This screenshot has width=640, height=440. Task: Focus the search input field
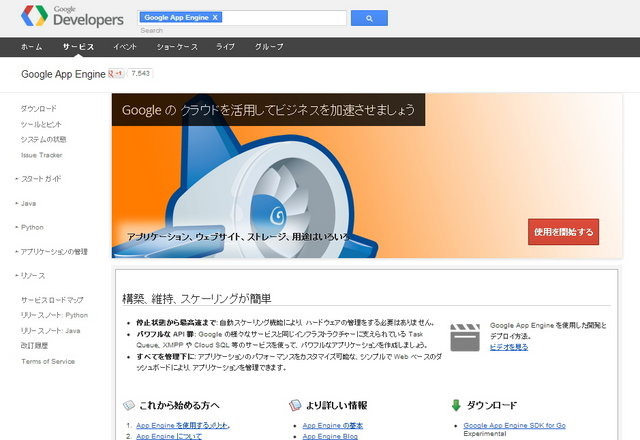pos(242,18)
